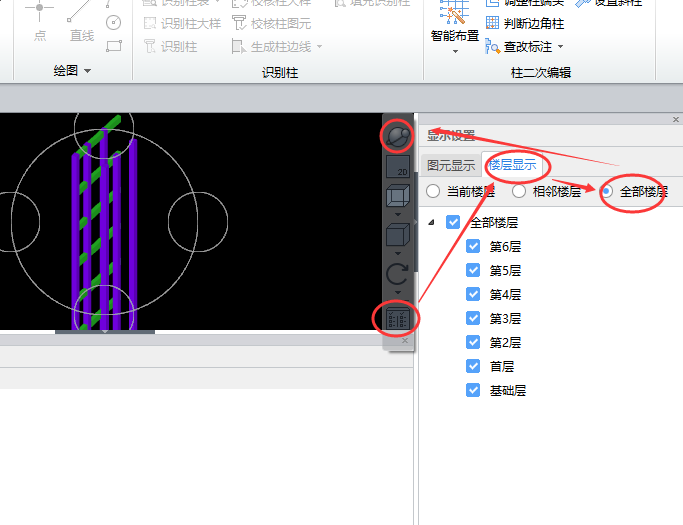Click the 首层 label text

coord(502,366)
